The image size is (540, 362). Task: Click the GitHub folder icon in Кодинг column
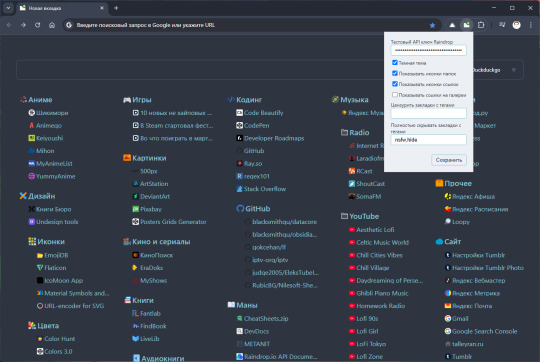(240, 209)
